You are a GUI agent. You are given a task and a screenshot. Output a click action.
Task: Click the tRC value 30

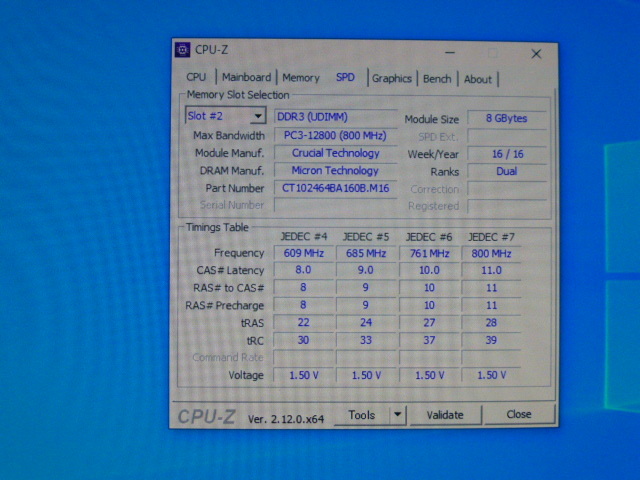[303, 340]
